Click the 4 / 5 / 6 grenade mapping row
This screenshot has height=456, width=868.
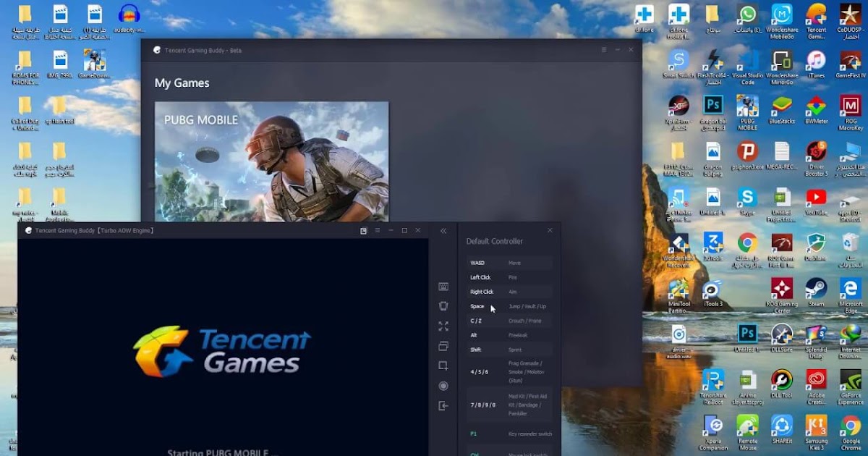[509, 371]
